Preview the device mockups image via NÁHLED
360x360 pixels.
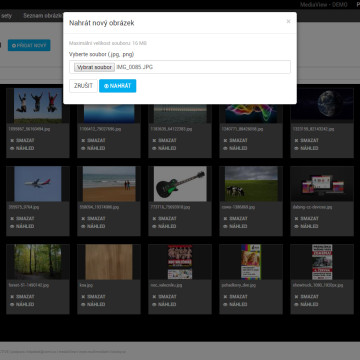point(306,226)
